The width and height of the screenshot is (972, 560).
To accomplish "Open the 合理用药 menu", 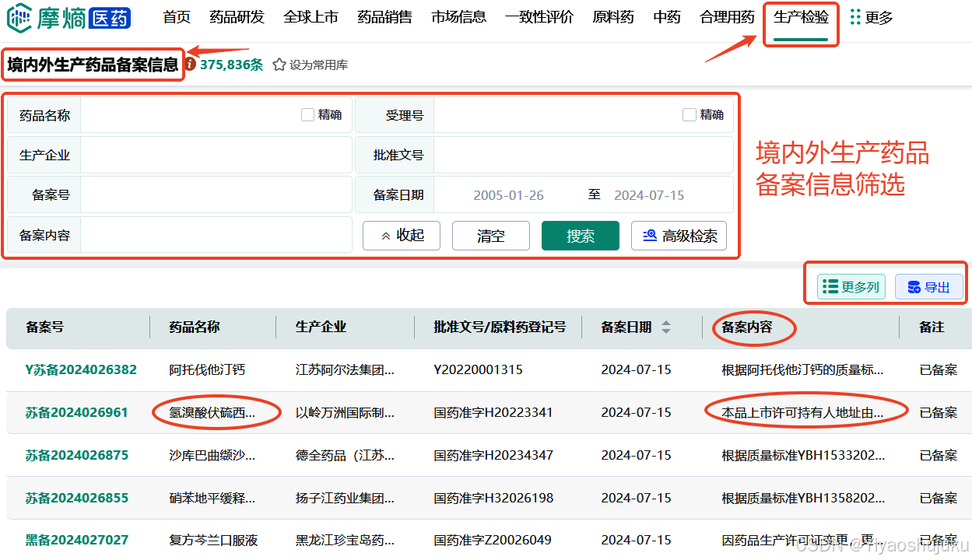I will [x=727, y=17].
